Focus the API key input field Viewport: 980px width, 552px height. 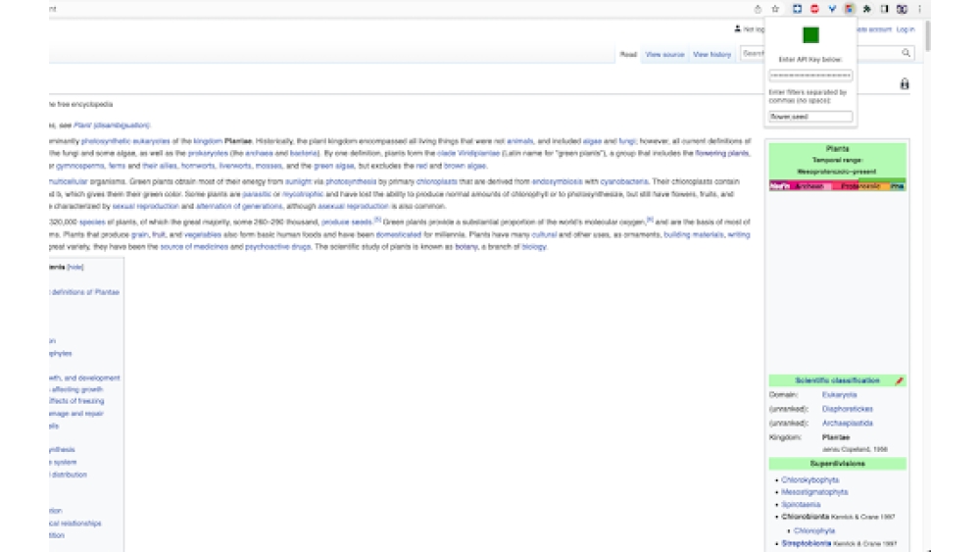pyautogui.click(x=810, y=75)
